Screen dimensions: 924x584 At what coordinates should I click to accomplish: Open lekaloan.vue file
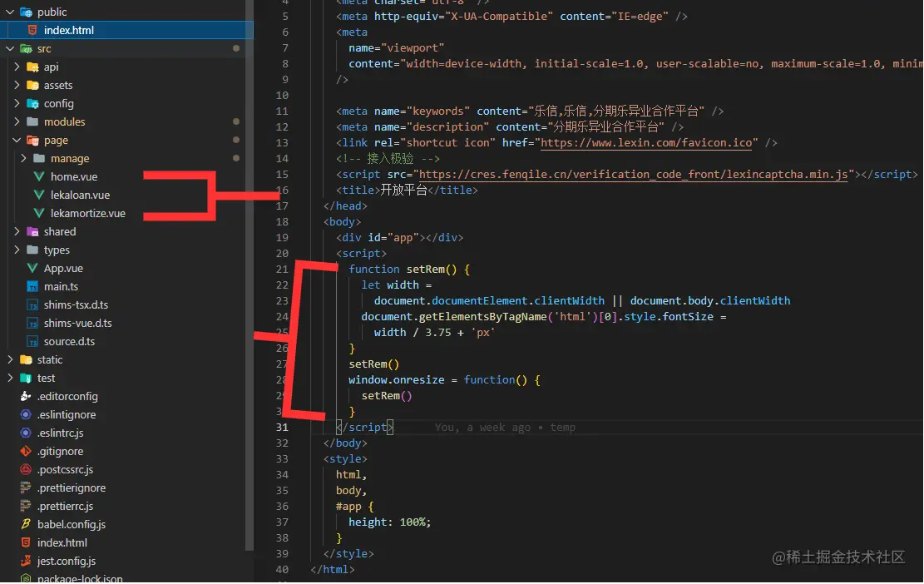(80, 195)
